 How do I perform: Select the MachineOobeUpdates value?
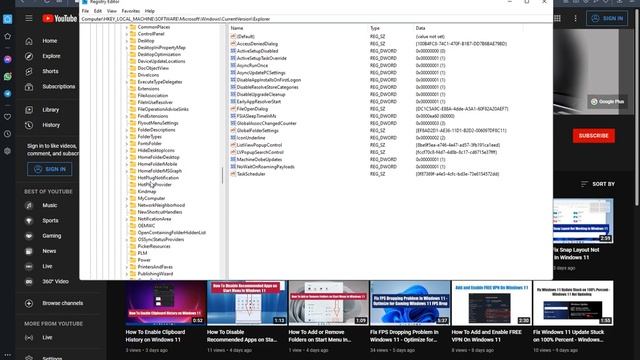click(x=259, y=160)
